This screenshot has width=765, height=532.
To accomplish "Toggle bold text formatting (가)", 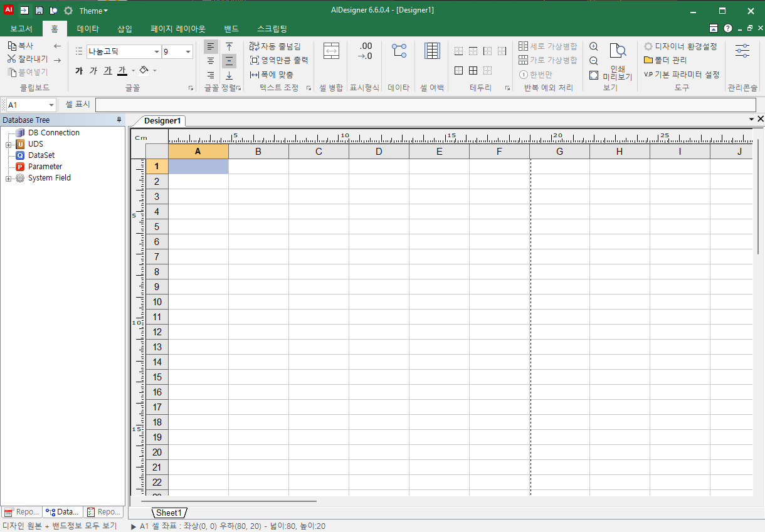I will [79, 71].
